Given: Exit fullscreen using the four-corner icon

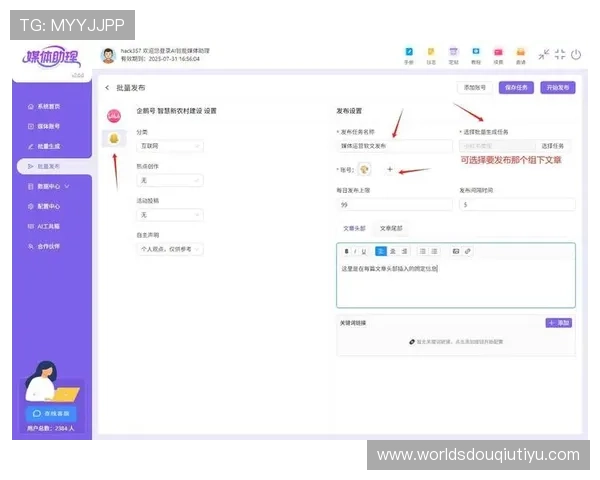Looking at the screenshot, I should coord(560,54).
